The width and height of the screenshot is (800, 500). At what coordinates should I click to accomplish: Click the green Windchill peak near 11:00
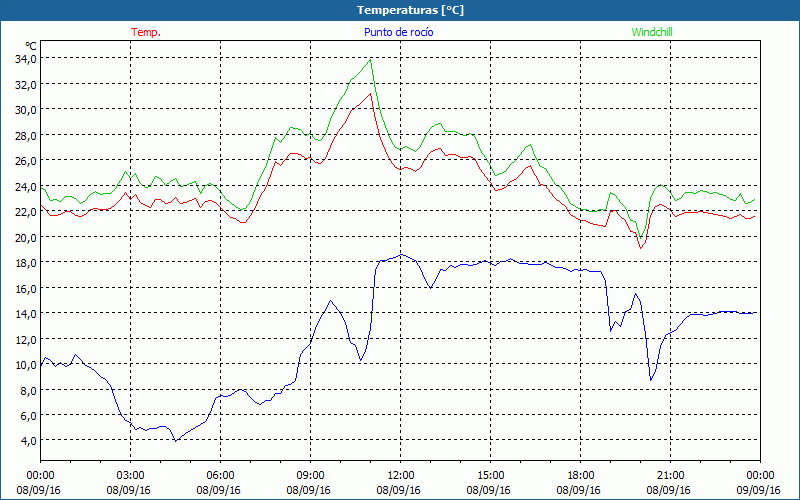click(370, 60)
